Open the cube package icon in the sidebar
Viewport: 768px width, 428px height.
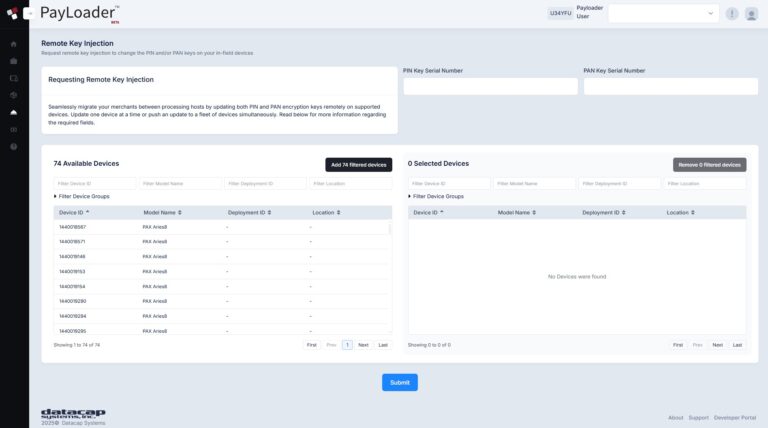tap(14, 95)
